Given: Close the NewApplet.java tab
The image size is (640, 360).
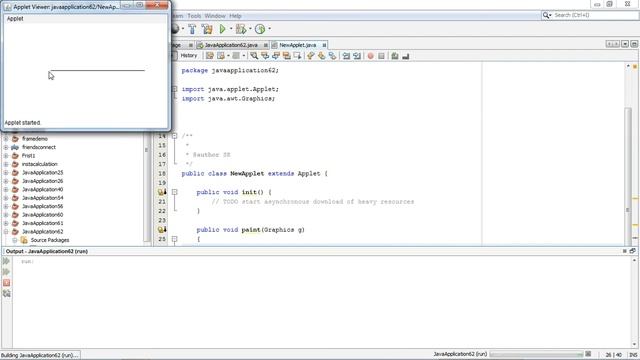Looking at the screenshot, I should tap(324, 45).
